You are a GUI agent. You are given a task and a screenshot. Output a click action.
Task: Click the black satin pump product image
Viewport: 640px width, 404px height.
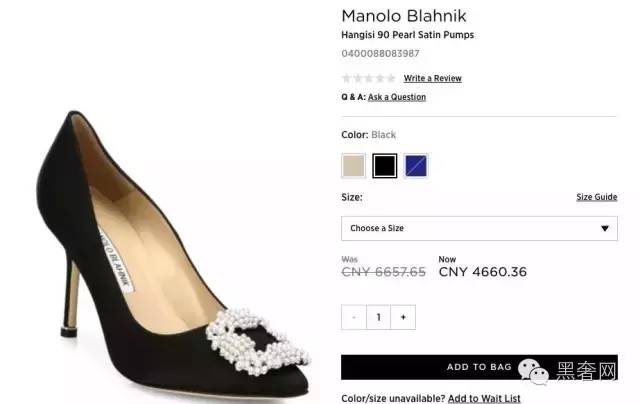pos(170,240)
